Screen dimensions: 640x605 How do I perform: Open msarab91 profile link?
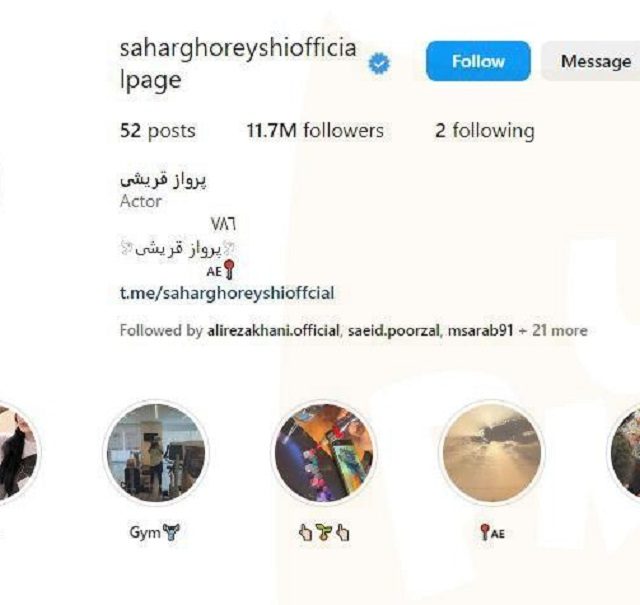(x=480, y=330)
